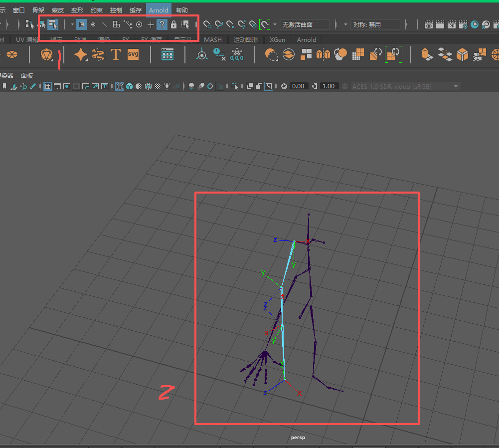Open the ACES 1.0 SDR-video view transform dropdown
The width and height of the screenshot is (499, 448).
click(405, 86)
